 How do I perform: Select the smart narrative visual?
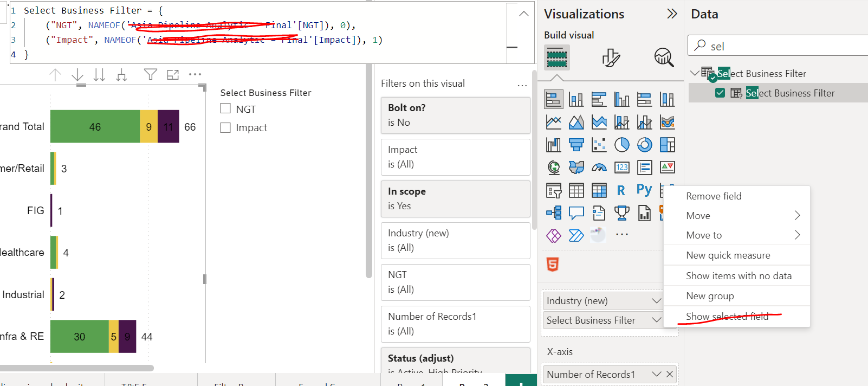point(599,213)
